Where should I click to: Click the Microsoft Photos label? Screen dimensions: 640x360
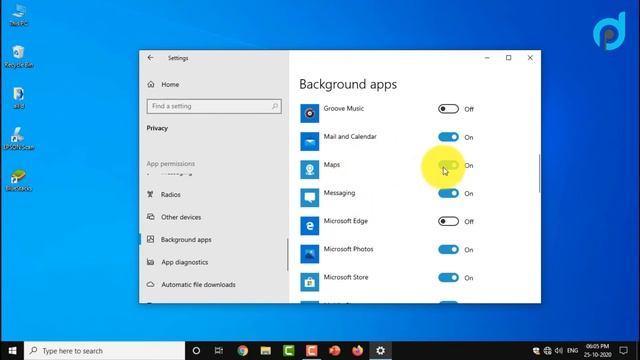pyautogui.click(x=349, y=249)
